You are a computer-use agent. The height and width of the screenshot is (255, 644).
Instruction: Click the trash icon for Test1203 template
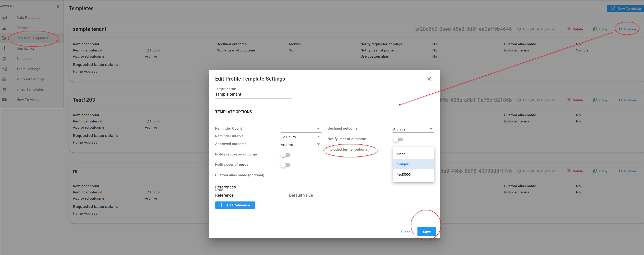coord(569,100)
